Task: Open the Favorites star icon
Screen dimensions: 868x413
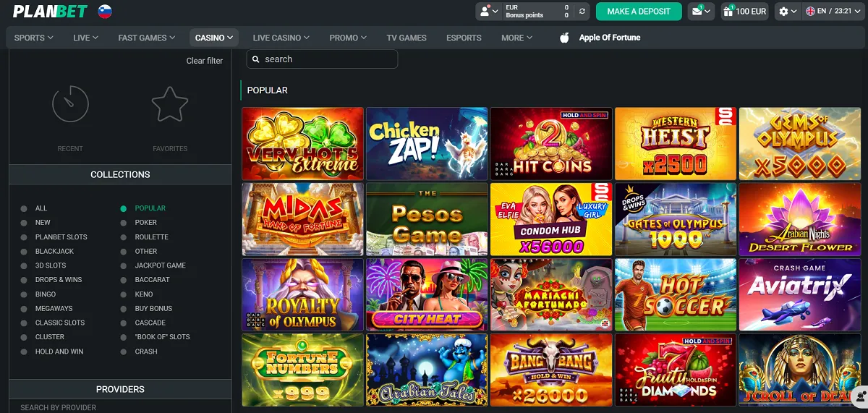Action: coord(170,103)
